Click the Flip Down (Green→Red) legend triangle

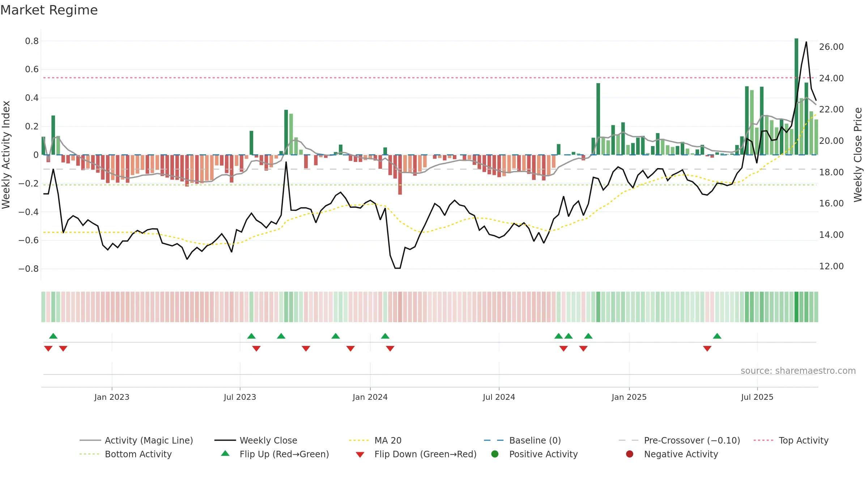tap(360, 455)
